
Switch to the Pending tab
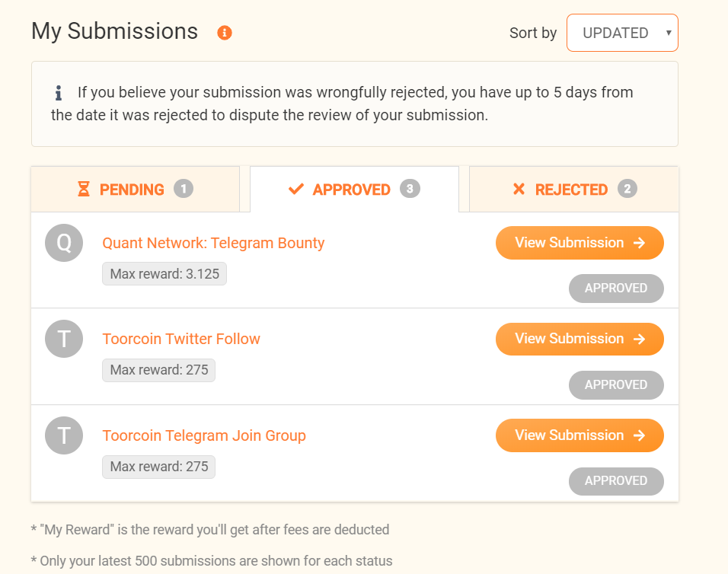[x=136, y=190]
